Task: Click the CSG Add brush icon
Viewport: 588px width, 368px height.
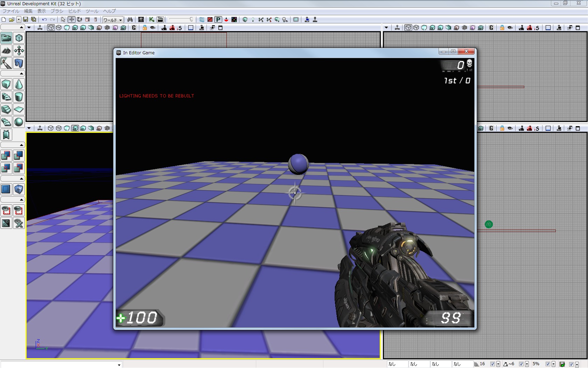Action: tap(6, 156)
